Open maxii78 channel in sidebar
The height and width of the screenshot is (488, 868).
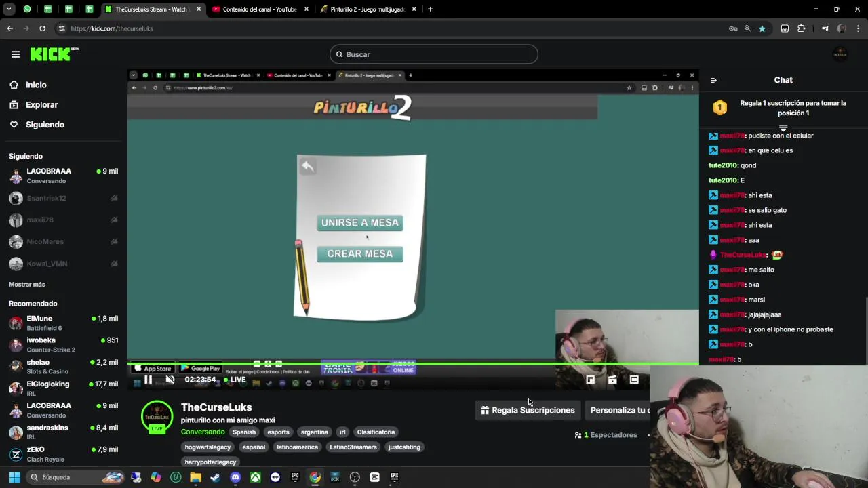pos(64,220)
